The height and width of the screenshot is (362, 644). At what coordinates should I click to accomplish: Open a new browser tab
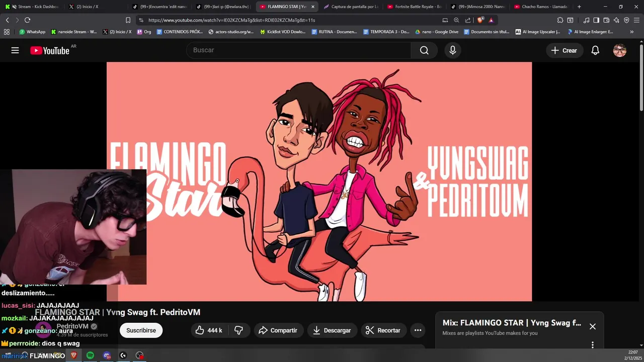click(579, 7)
